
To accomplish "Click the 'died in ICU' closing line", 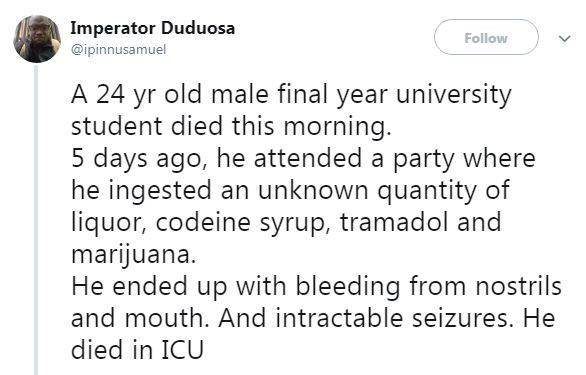I will click(137, 350).
